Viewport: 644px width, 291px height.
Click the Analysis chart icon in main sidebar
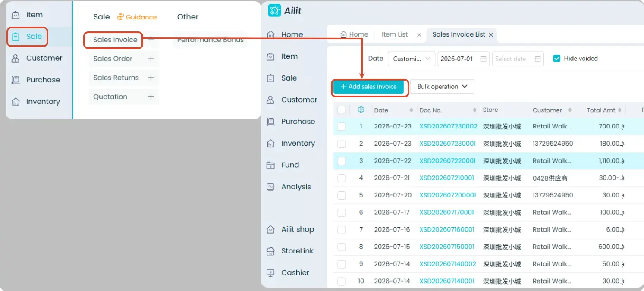click(270, 187)
